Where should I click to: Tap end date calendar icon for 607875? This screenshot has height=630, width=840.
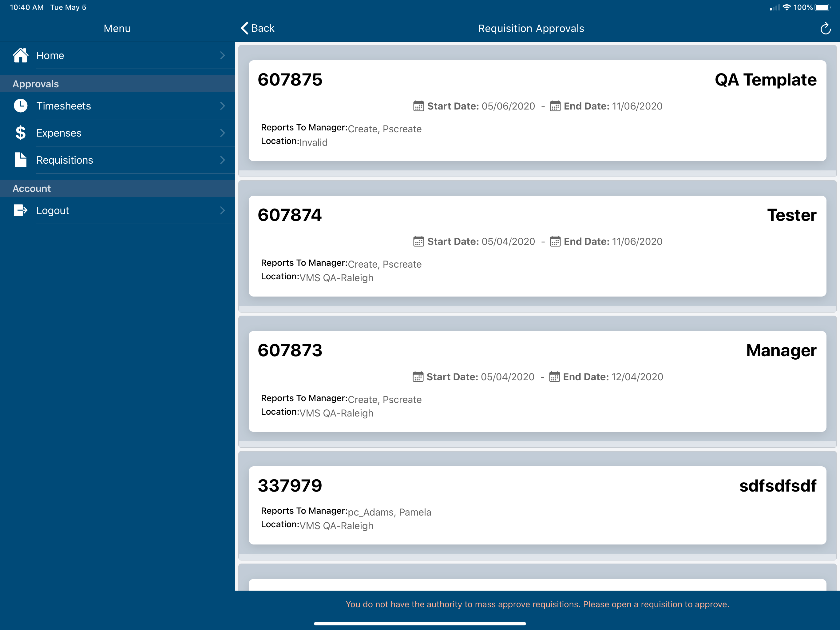(x=555, y=106)
